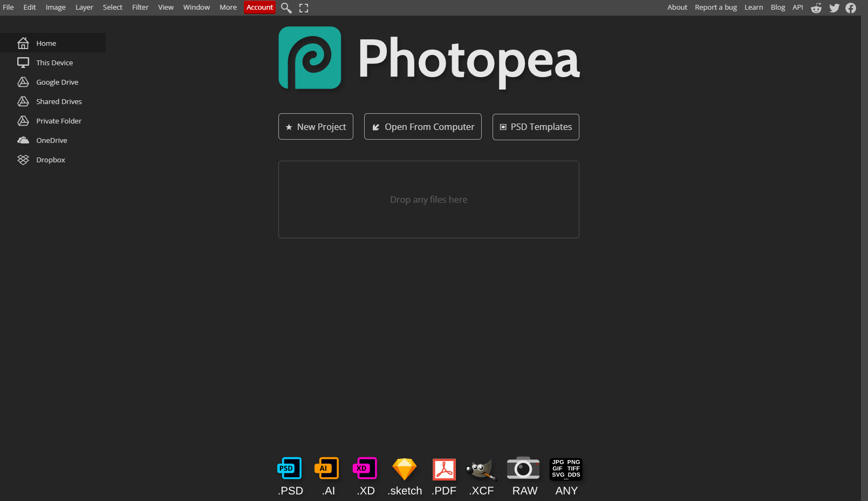868x501 pixels.
Task: Click the ANY formats icon
Action: click(566, 469)
